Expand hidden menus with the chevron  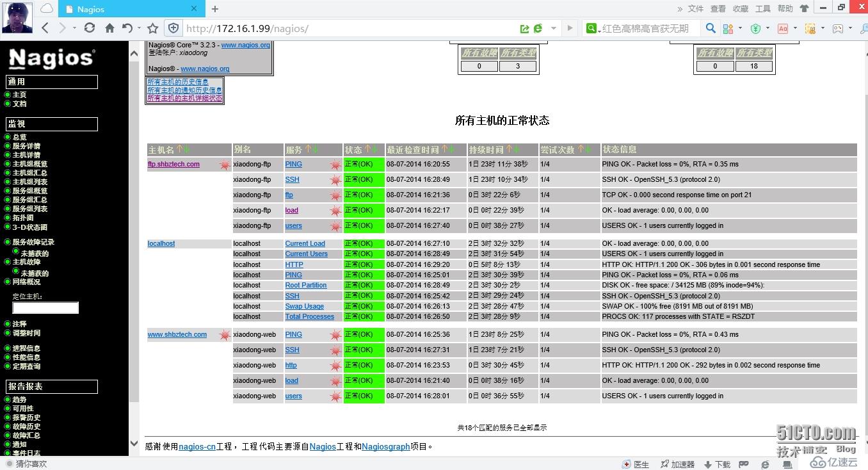click(680, 9)
